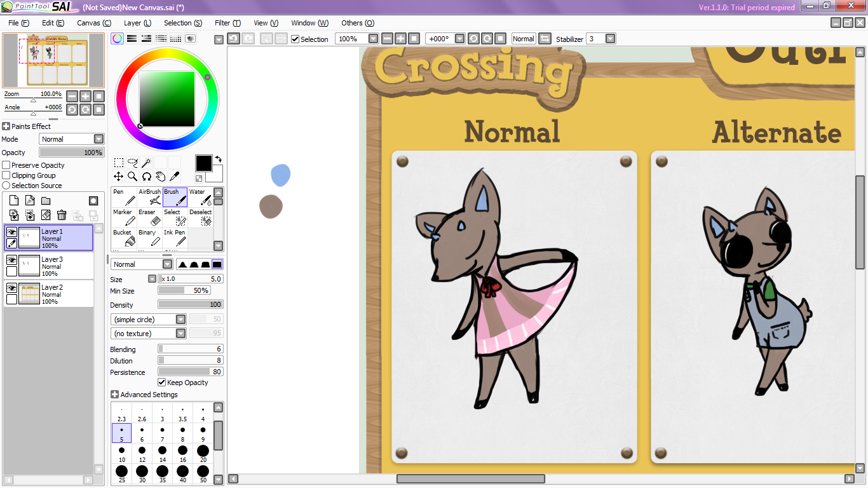Select Layer2 in the layer list
This screenshot has height=488, width=868.
pos(57,294)
